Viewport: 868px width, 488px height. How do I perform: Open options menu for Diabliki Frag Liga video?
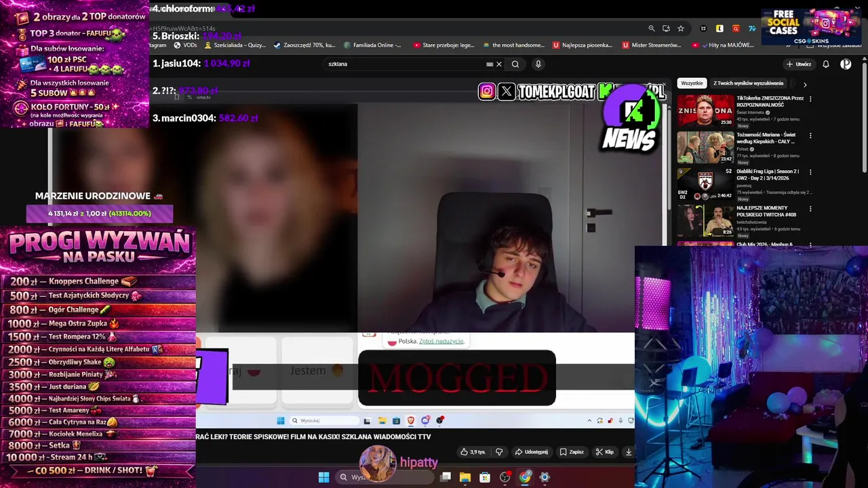(810, 172)
